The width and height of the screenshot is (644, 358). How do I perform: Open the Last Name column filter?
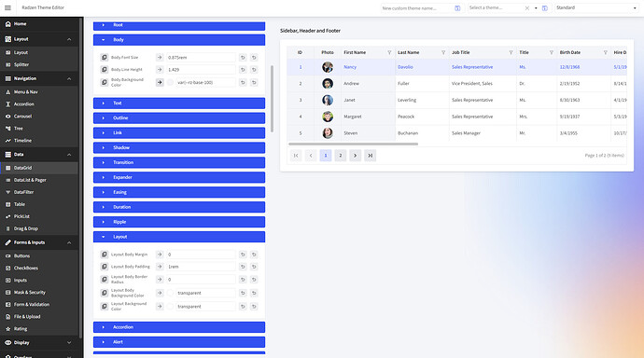[443, 52]
